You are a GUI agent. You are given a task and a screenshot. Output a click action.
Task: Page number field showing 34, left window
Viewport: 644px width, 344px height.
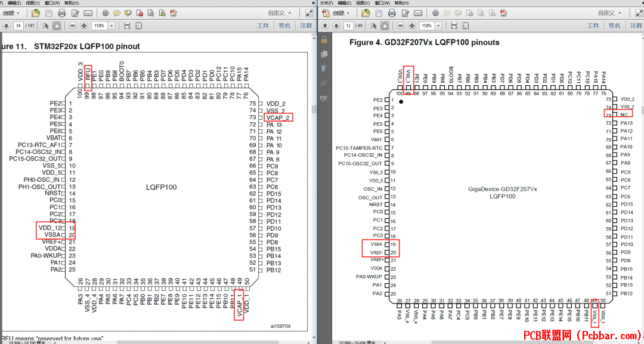[x=18, y=26]
